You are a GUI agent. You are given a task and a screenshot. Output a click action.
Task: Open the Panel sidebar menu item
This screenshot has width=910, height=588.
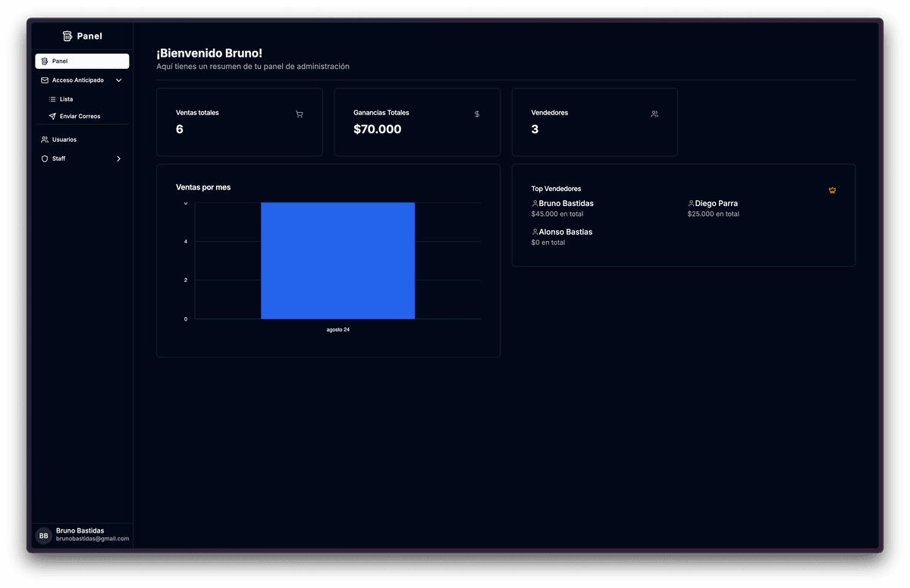pos(82,61)
